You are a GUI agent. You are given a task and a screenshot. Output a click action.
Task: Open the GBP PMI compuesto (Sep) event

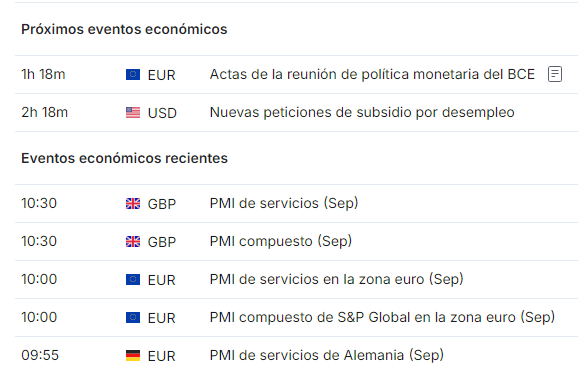(281, 242)
